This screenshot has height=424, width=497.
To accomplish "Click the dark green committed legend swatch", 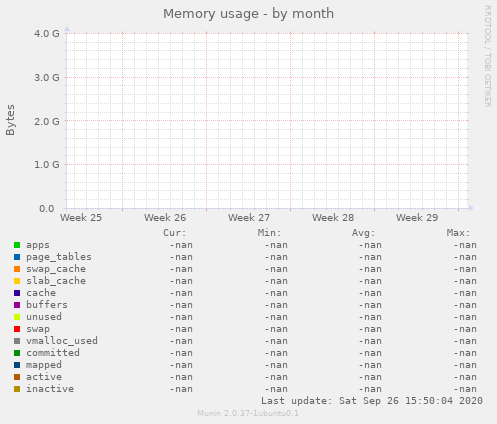I will [x=17, y=353].
